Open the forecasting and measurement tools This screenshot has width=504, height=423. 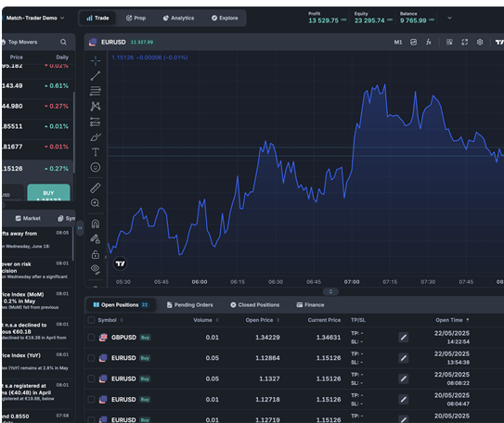coord(96,122)
